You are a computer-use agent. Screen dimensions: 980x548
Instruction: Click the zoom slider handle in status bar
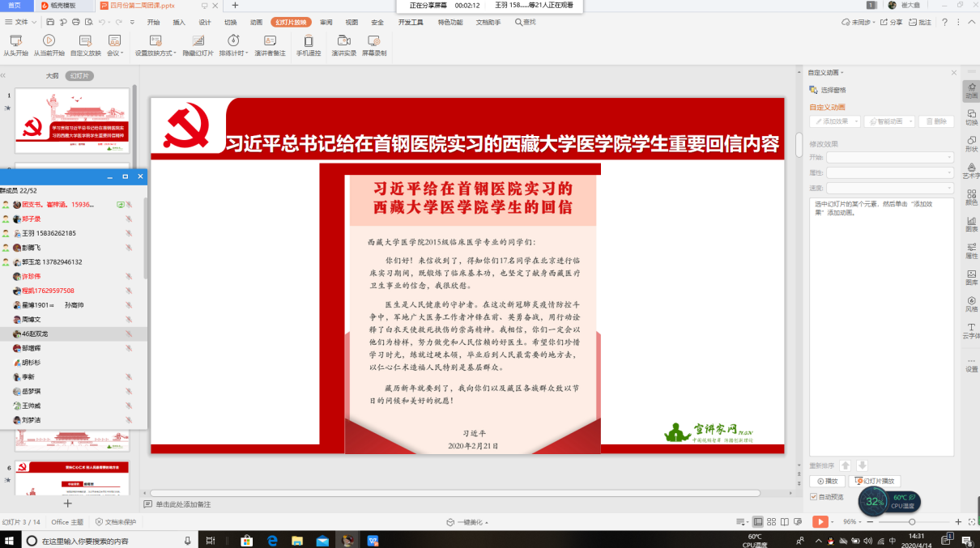[912, 522]
